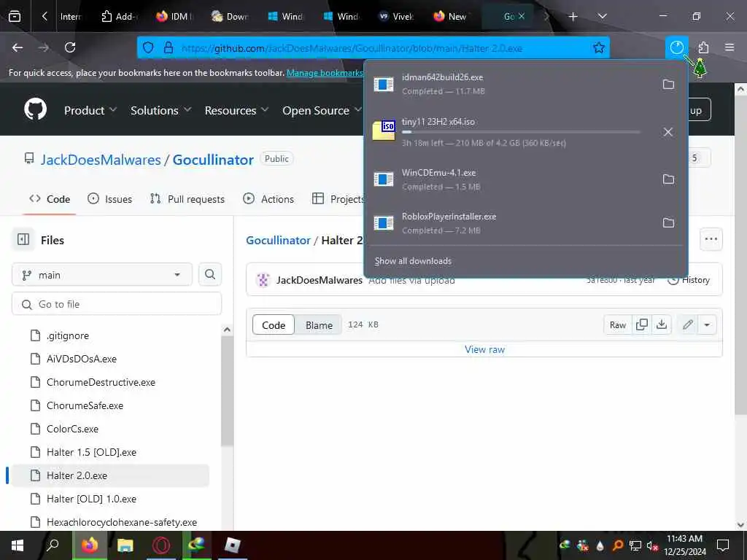Switch to the IDM browser tab
This screenshot has width=747, height=560.
[x=174, y=17]
